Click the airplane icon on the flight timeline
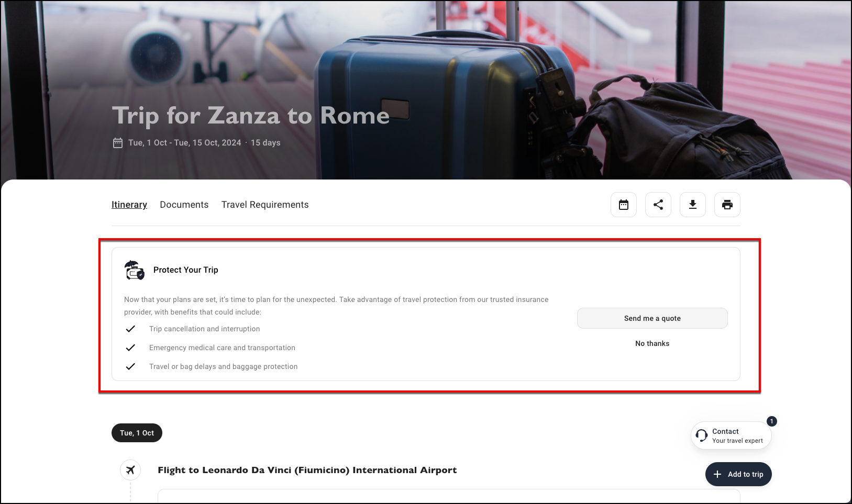This screenshot has height=504, width=852. [130, 470]
